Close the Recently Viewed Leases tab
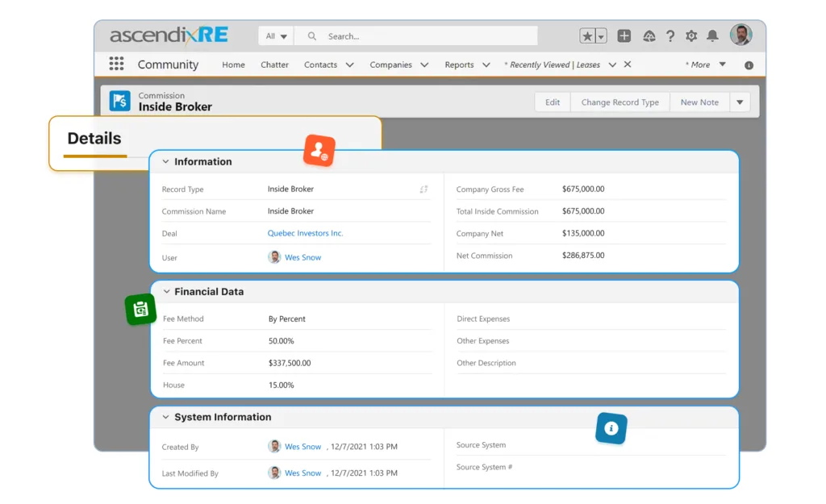Image resolution: width=826 pixels, height=504 pixels. (x=628, y=65)
